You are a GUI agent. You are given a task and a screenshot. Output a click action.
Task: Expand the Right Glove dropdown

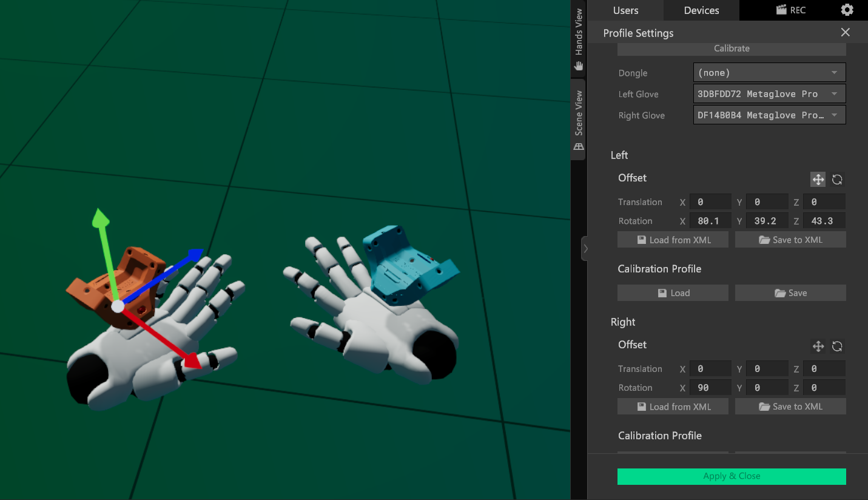coord(769,115)
